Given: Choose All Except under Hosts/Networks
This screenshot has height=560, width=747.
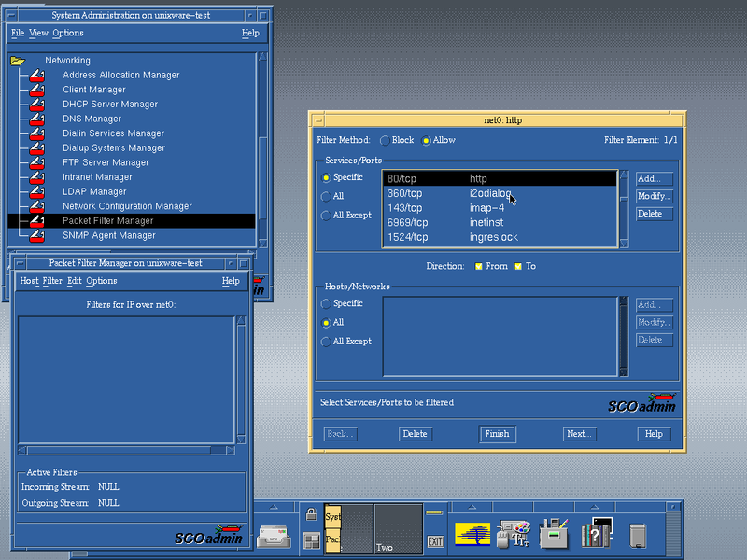Looking at the screenshot, I should pyautogui.click(x=346, y=342).
